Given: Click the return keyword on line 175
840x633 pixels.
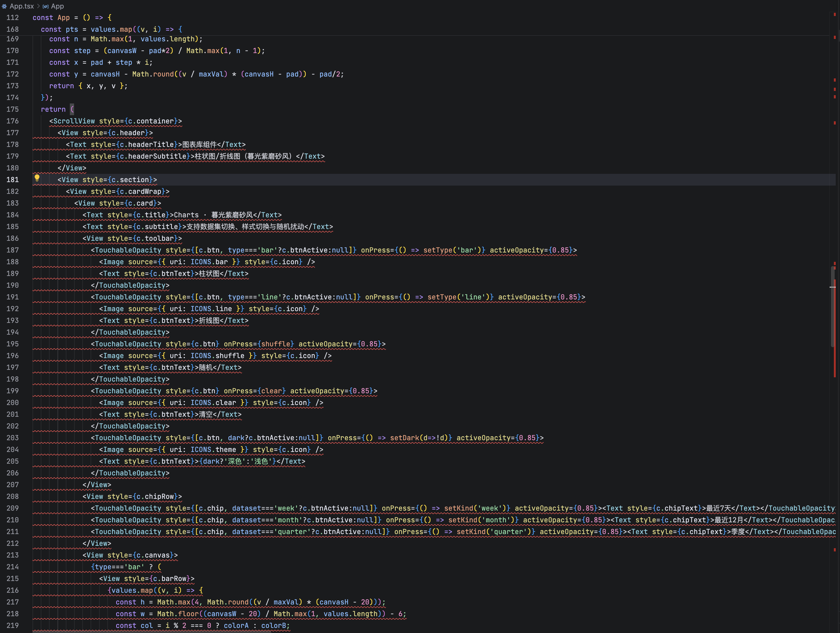Looking at the screenshot, I should [x=53, y=109].
